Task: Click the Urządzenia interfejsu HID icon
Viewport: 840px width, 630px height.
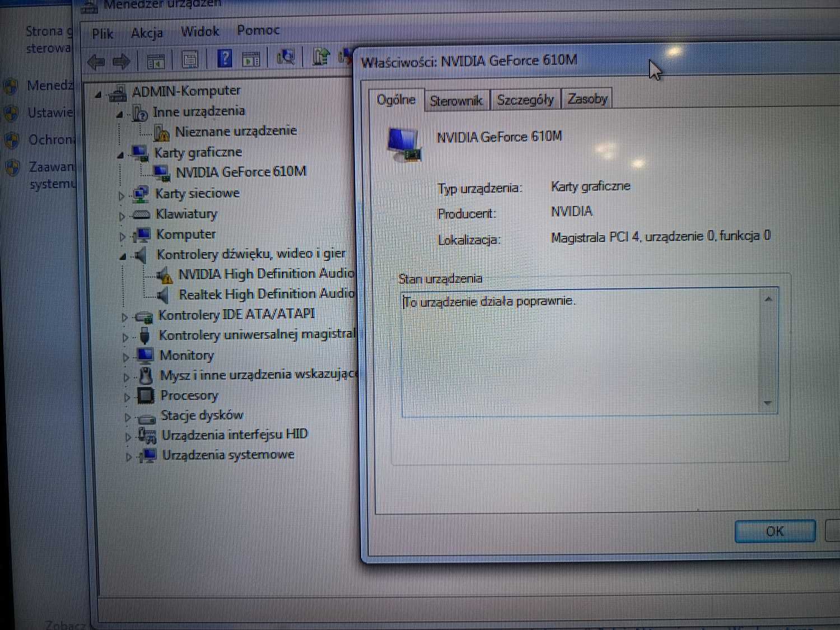Action: [x=147, y=436]
